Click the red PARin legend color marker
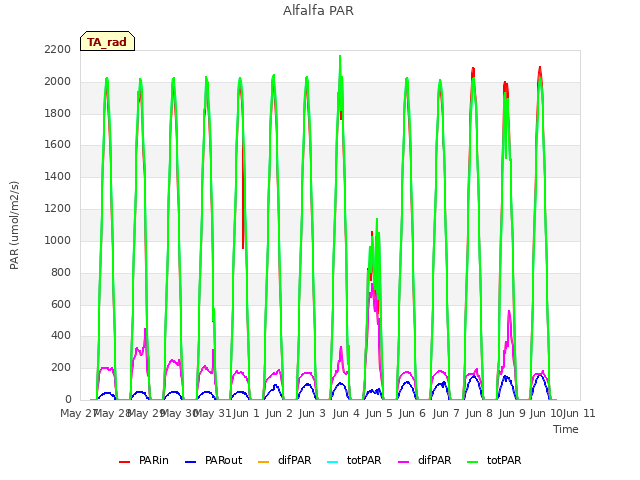This screenshot has width=640, height=480. (x=124, y=462)
